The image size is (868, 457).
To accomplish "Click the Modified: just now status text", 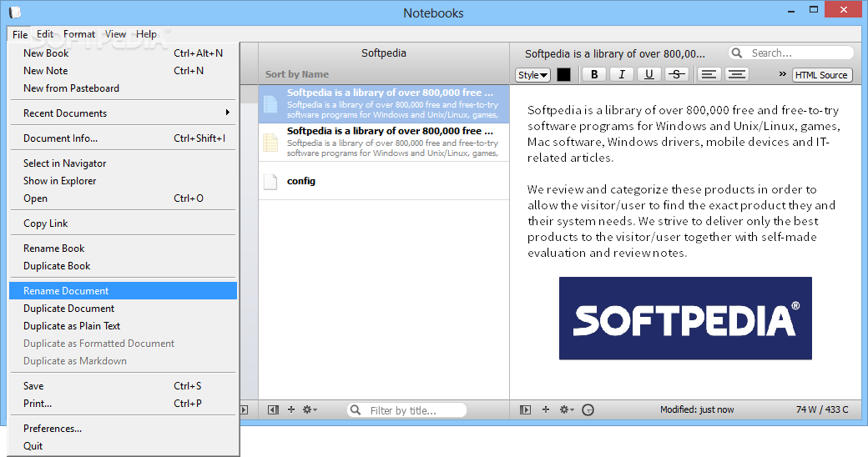I will coord(697,410).
